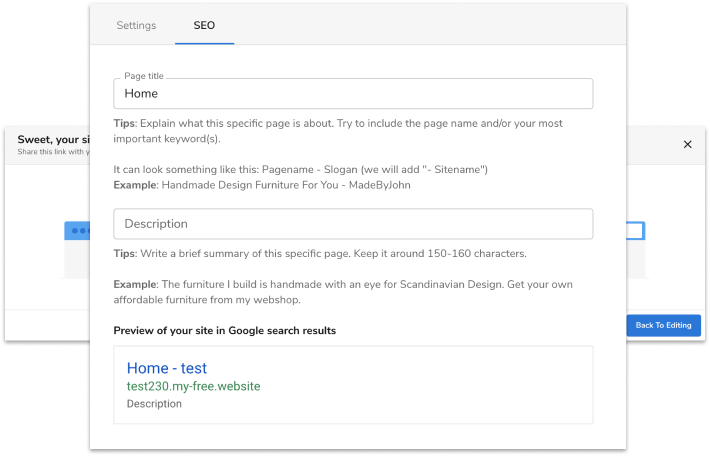Click the 'Pagename - Slogan' format hint
Image resolution: width=710 pixels, height=456 pixels.
tap(300, 170)
